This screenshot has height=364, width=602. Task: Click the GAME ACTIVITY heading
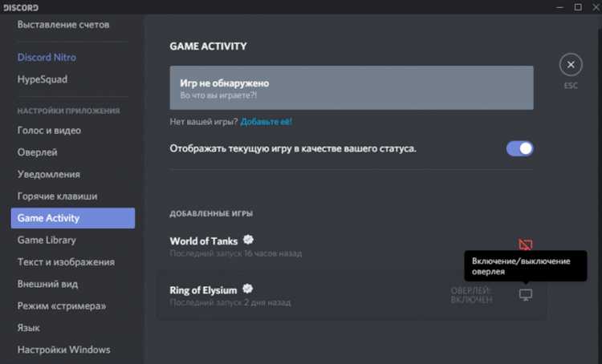coord(208,46)
